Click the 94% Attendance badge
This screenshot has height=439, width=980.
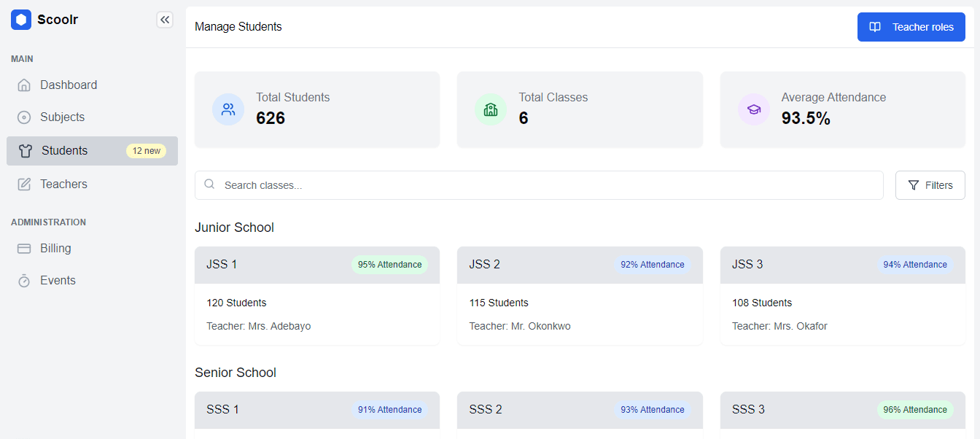click(x=915, y=265)
